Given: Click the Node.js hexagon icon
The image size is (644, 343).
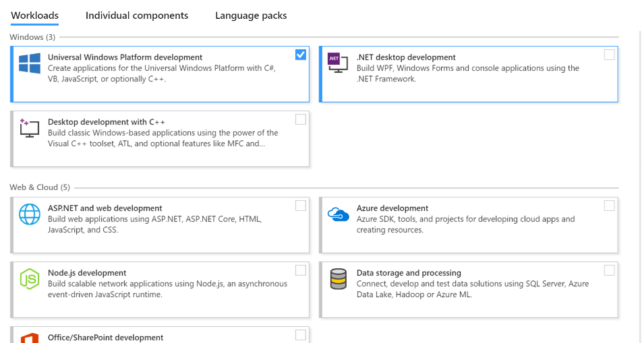Looking at the screenshot, I should tap(30, 278).
